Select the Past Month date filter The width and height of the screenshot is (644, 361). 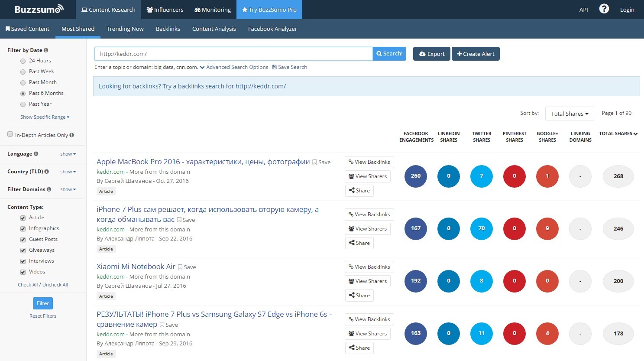(23, 83)
